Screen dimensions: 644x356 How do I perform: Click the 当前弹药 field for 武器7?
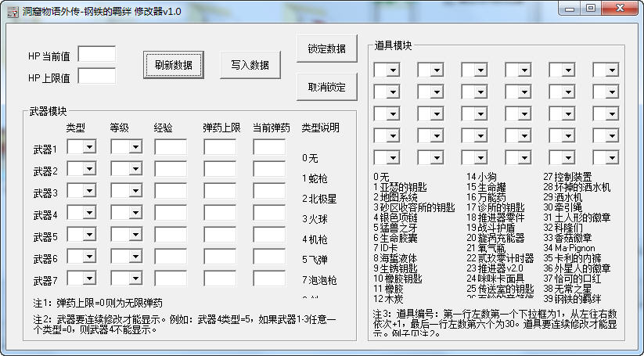click(x=269, y=278)
